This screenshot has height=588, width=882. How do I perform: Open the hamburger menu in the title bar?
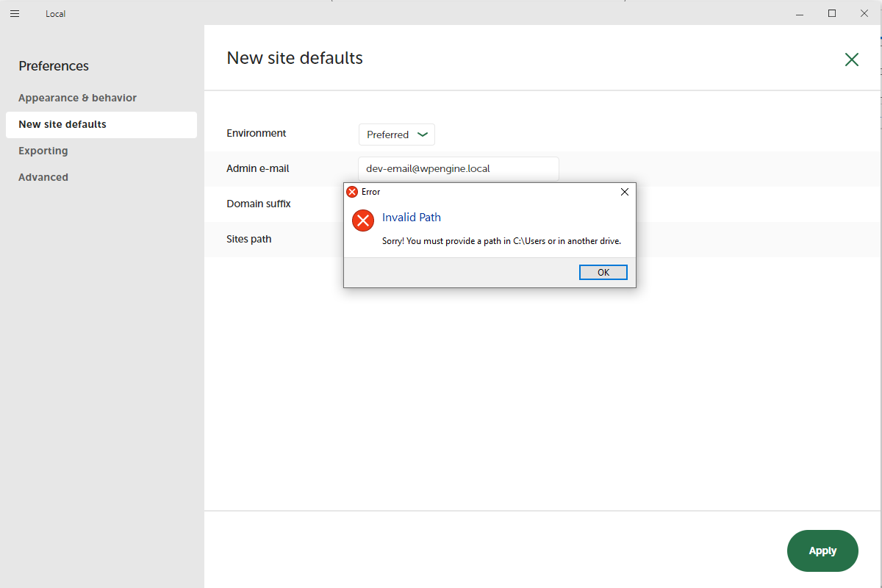(15, 14)
